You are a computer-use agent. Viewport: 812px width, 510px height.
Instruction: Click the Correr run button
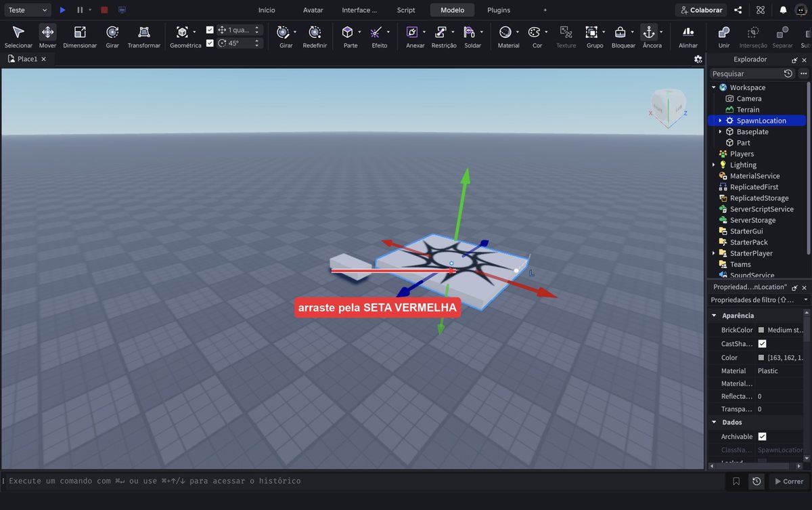pyautogui.click(x=789, y=482)
